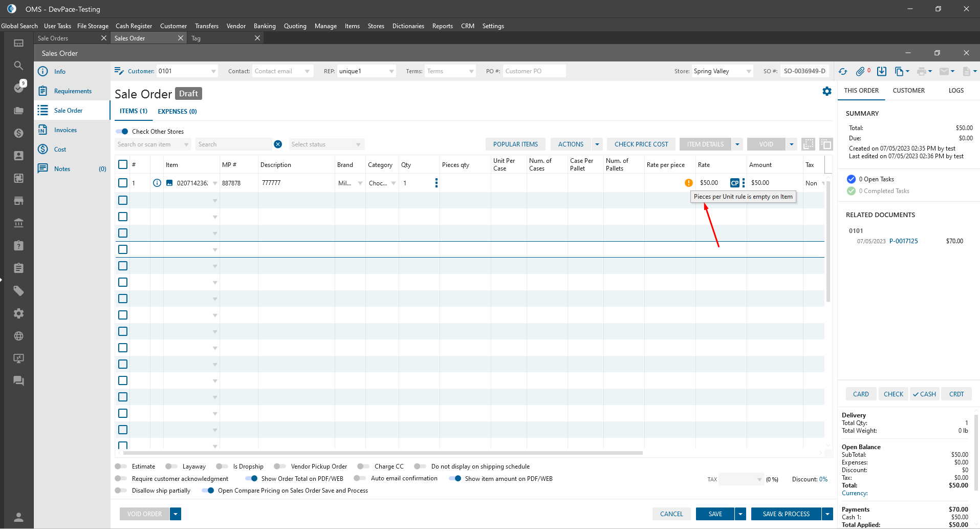Click the info icon on item row 1
Viewport: 980px width, 529px height.
tap(157, 183)
